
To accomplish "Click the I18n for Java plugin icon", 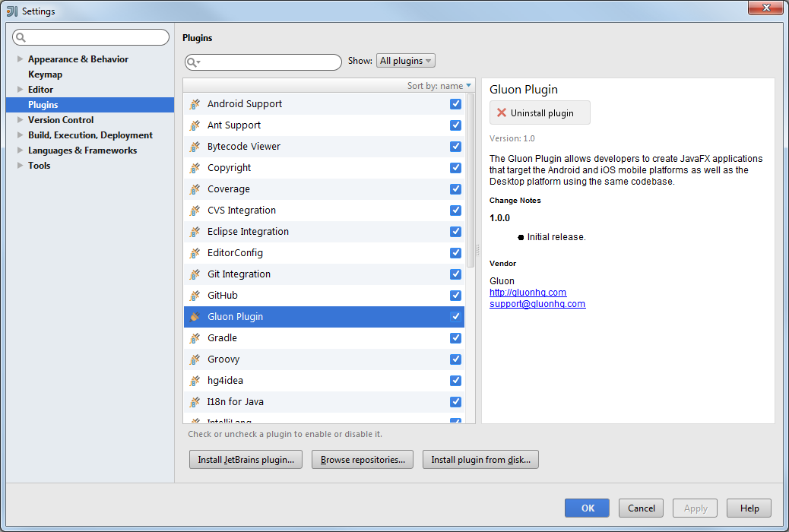I will point(195,402).
